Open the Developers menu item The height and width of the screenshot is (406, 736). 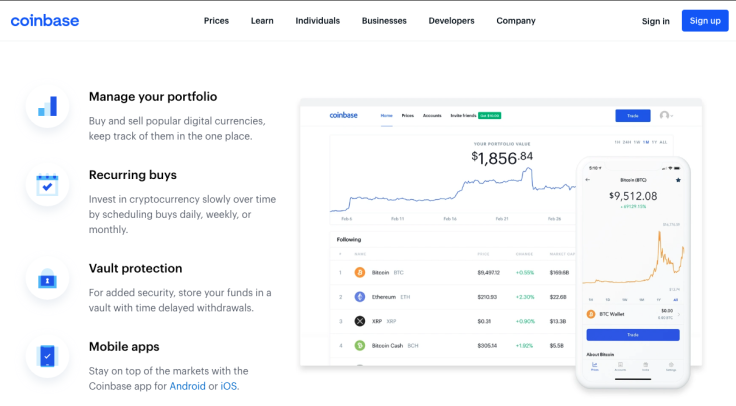click(451, 21)
